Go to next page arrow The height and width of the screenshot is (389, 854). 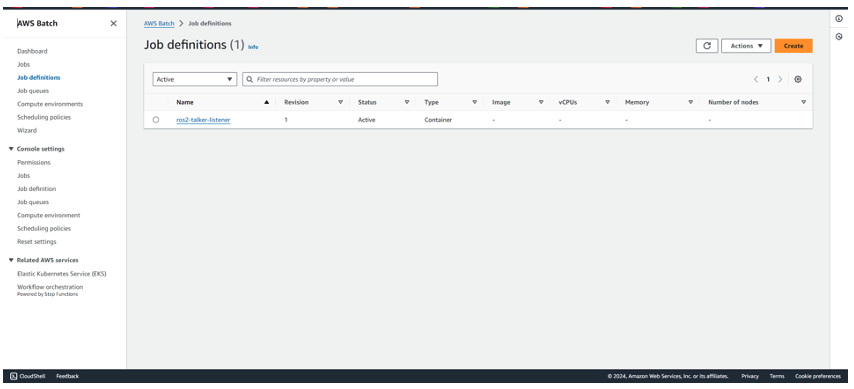780,79
